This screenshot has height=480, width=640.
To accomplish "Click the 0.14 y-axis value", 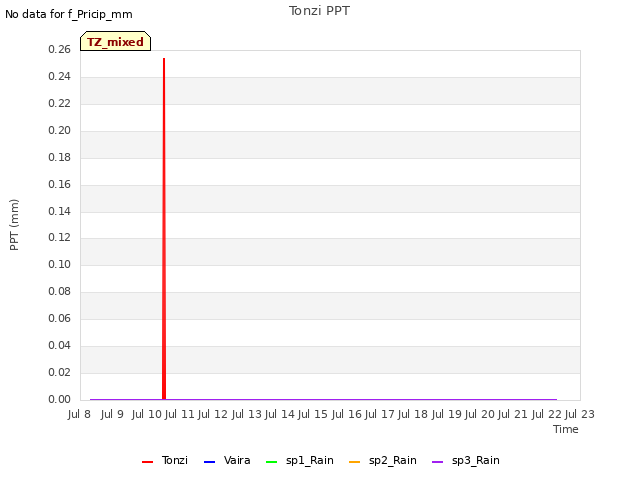I will tap(60, 211).
